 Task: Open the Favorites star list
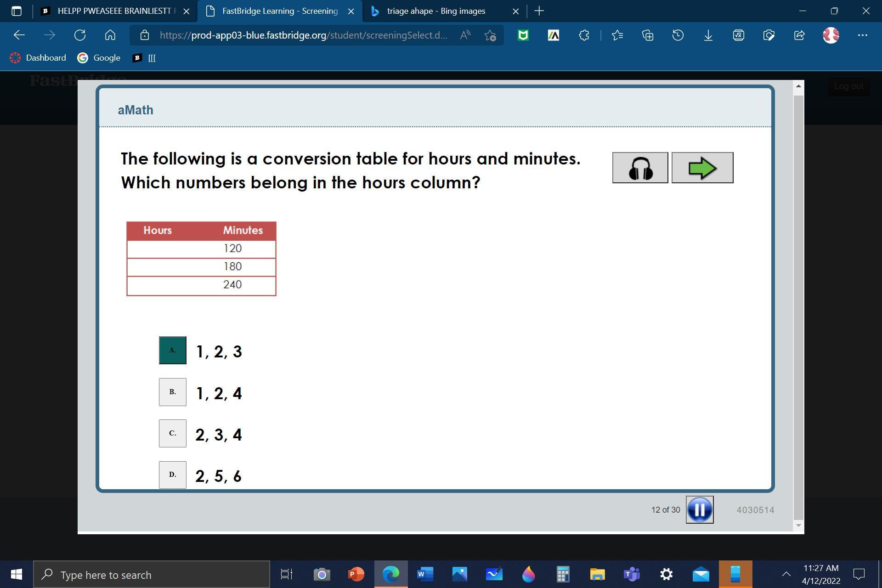coord(617,35)
